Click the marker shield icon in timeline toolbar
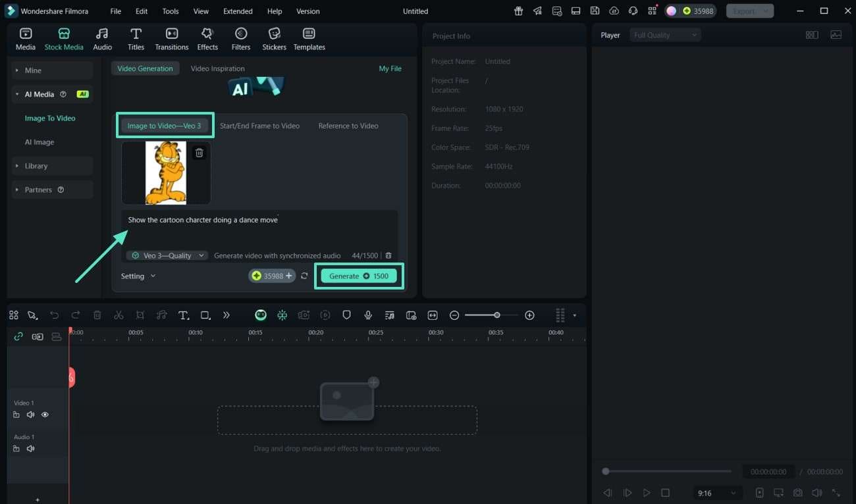 [346, 315]
